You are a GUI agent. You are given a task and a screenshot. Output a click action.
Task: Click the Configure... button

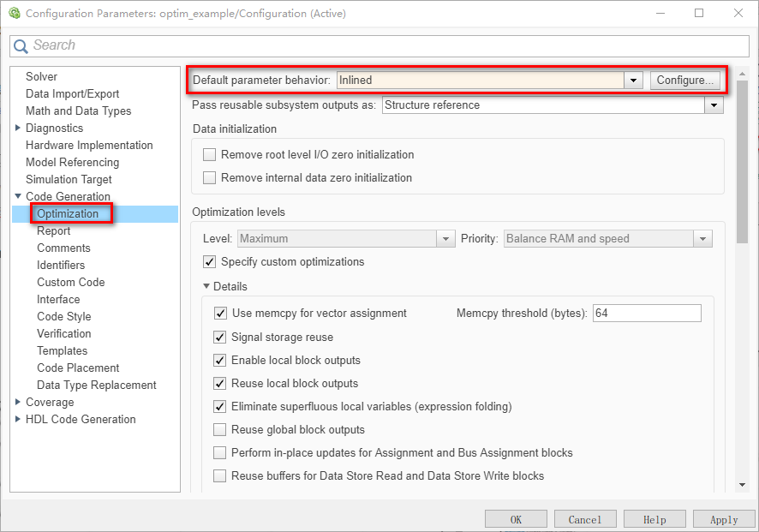point(685,81)
